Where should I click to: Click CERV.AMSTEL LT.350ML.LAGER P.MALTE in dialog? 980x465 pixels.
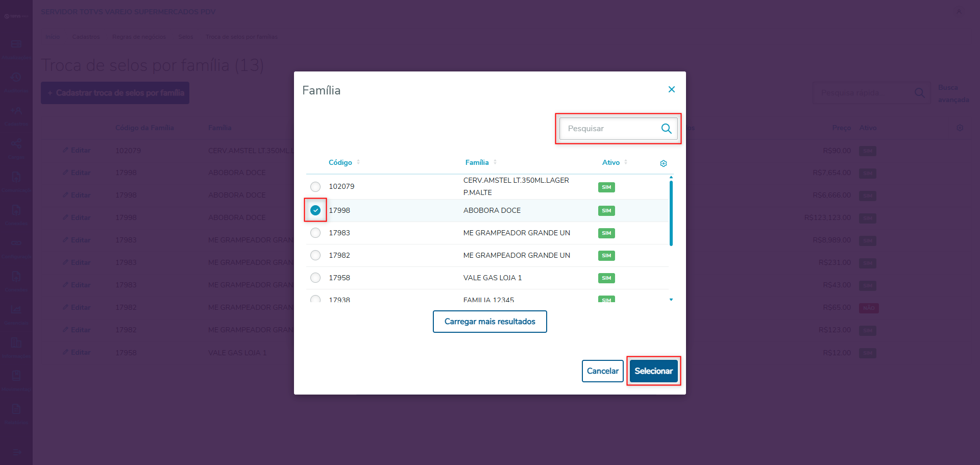pyautogui.click(x=516, y=186)
